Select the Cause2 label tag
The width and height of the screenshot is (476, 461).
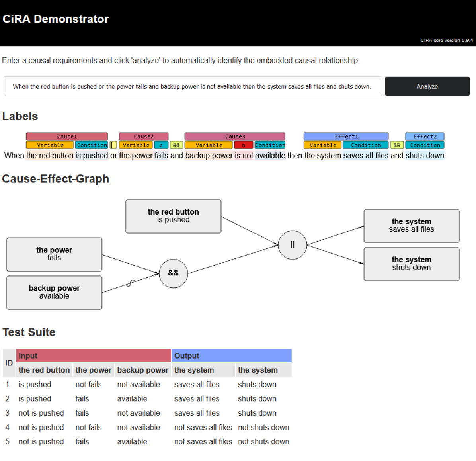(x=144, y=137)
